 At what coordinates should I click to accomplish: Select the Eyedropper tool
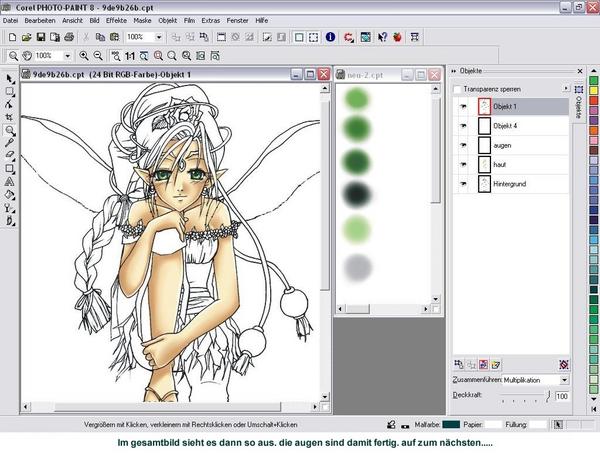click(x=10, y=143)
